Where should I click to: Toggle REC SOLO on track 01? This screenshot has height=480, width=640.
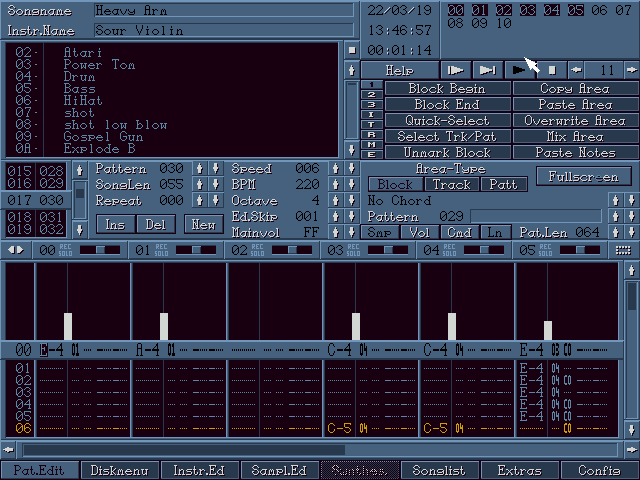tap(162, 250)
